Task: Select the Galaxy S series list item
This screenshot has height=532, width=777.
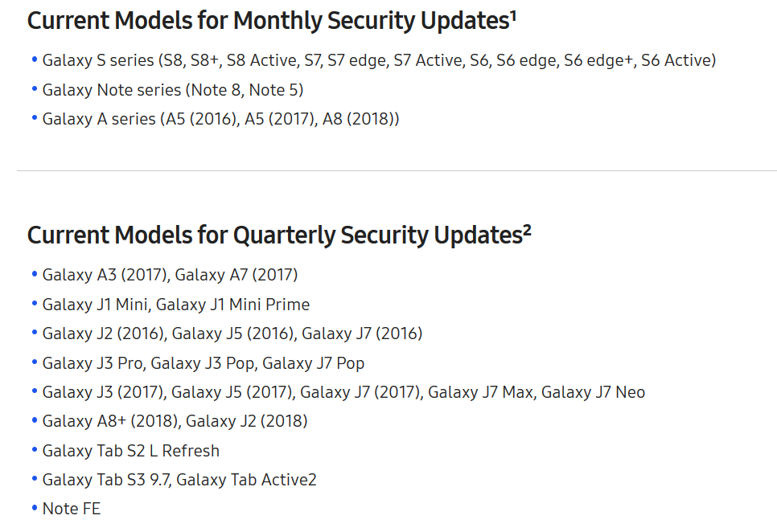Action: (378, 60)
